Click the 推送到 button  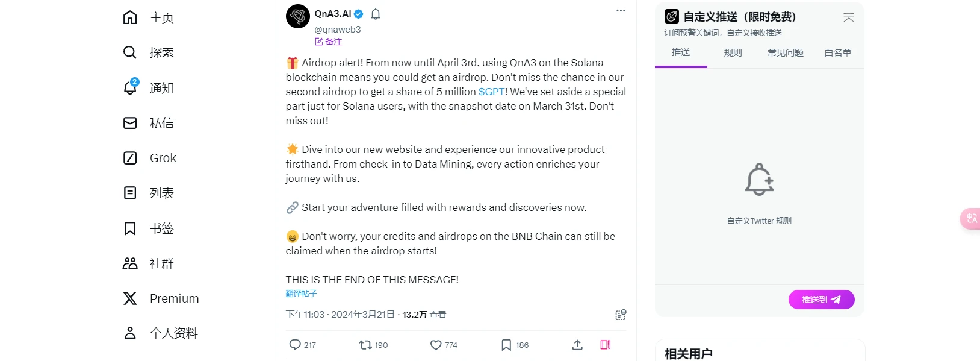click(x=821, y=300)
